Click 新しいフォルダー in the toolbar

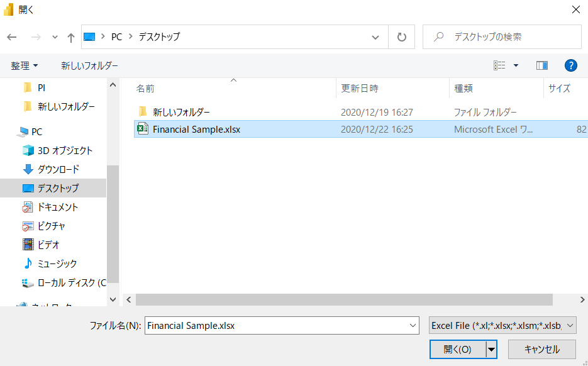tap(89, 65)
